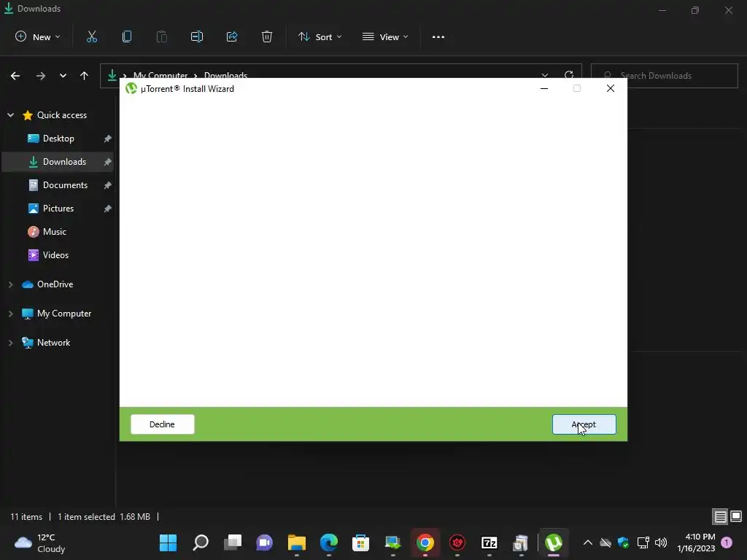747x560 pixels.
Task: Open the weather widget showing 12°C Cloudy
Action: [x=41, y=542]
